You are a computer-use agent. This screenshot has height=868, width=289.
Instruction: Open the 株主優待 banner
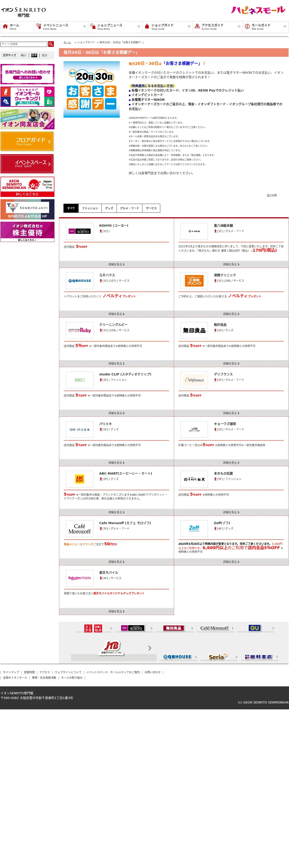click(27, 232)
